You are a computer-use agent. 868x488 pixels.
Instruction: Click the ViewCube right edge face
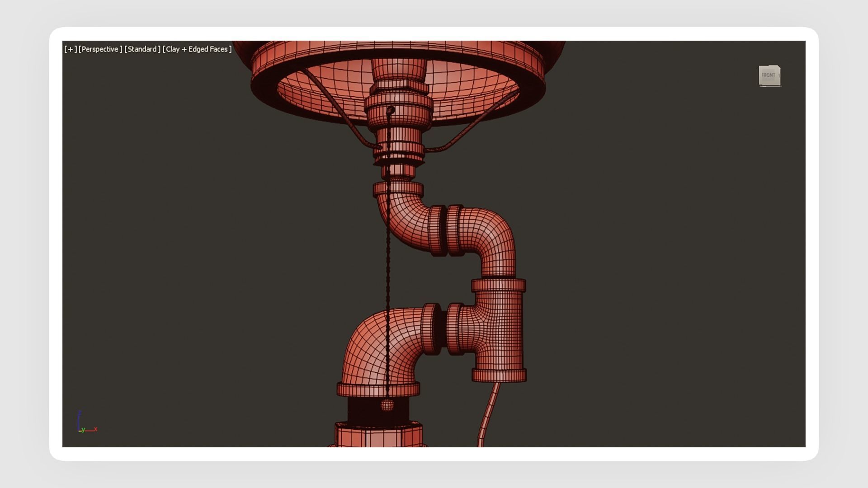point(779,76)
